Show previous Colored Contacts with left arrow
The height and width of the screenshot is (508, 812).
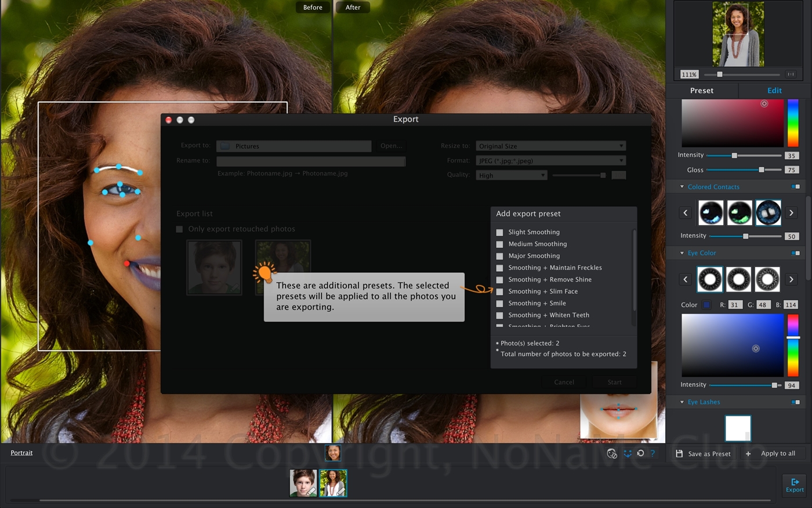(x=686, y=213)
